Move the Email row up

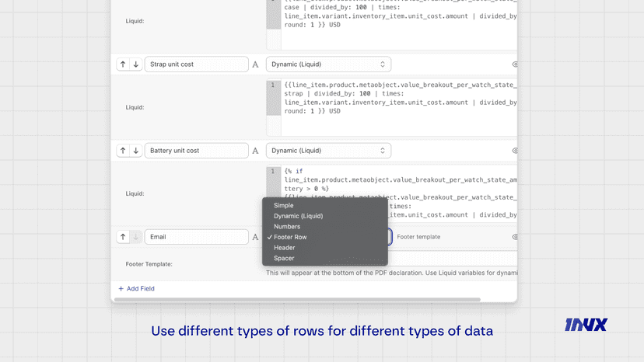[x=123, y=237]
